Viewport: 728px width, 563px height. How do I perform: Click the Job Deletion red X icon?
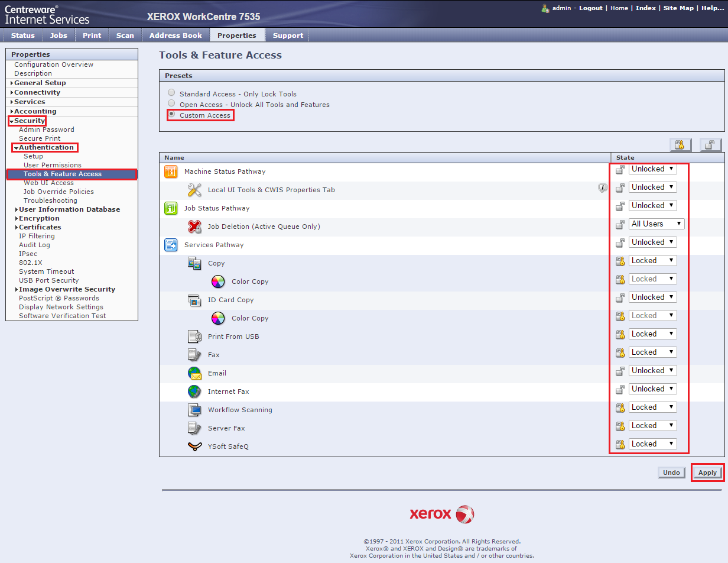(194, 227)
